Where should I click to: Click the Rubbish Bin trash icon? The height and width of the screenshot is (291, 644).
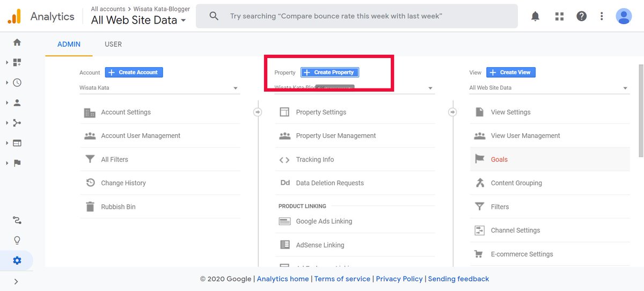(90, 207)
